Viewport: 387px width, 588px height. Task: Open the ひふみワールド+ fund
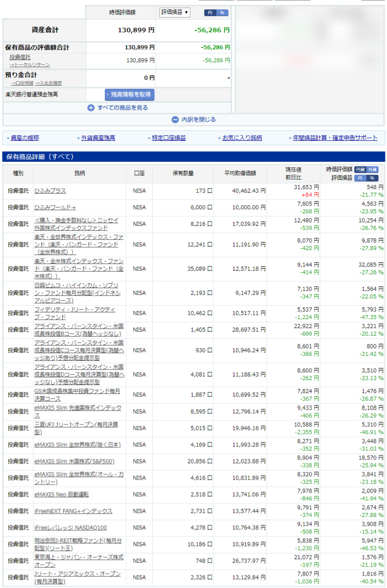point(55,208)
